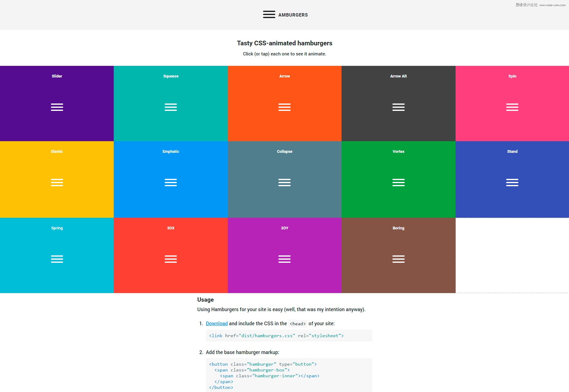Click the 'Slider' tile label
The image size is (569, 392).
coord(57,76)
